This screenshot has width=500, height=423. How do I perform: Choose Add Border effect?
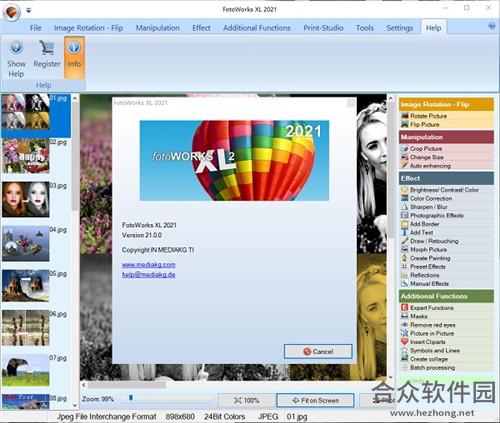[424, 224]
